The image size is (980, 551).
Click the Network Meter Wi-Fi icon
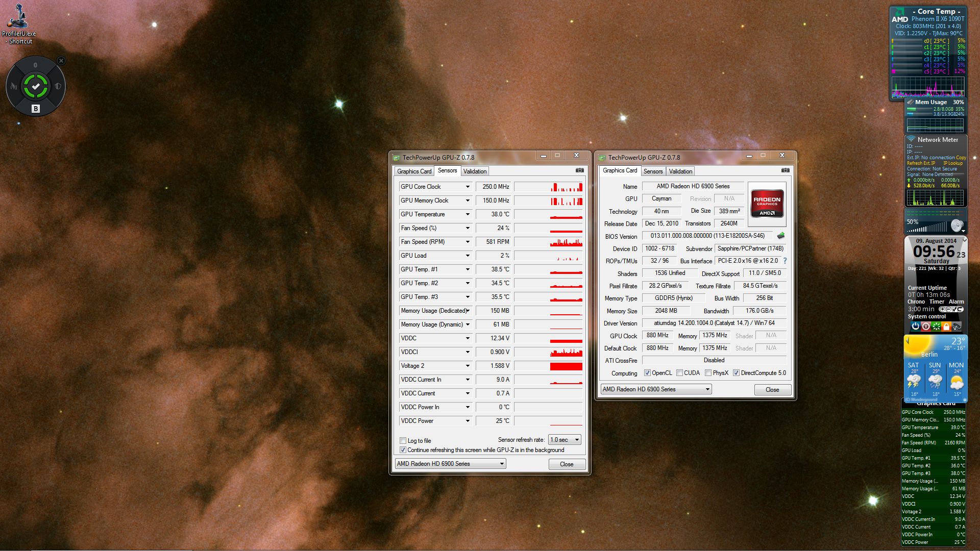pyautogui.click(x=911, y=139)
